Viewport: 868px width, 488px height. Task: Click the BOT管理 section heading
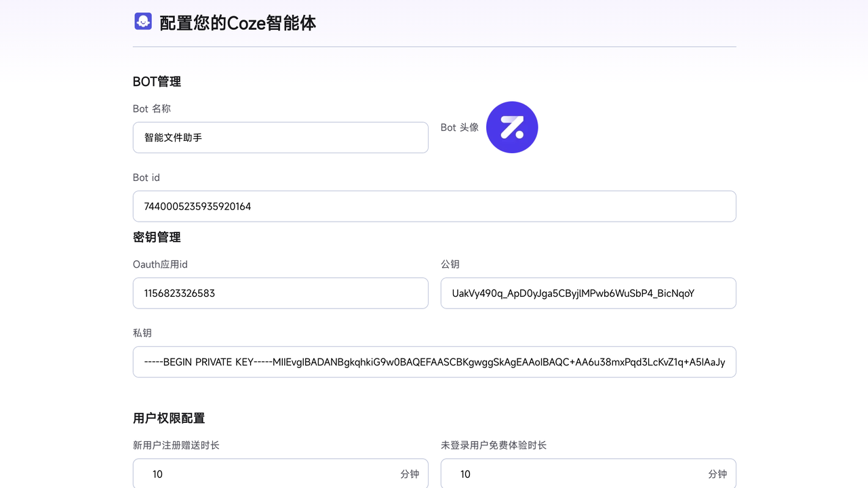157,82
